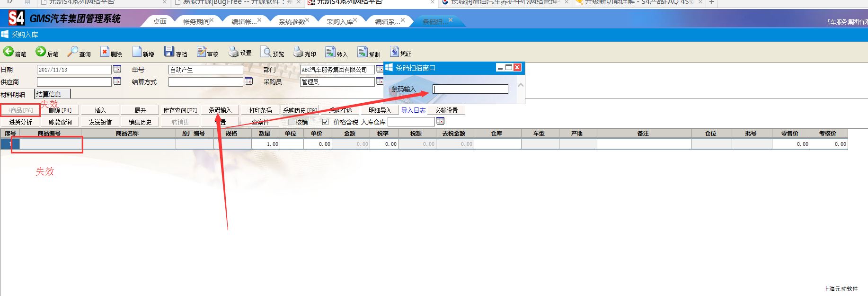
Task: Click the 前笔 previous record arrow icon
Action: (x=9, y=52)
